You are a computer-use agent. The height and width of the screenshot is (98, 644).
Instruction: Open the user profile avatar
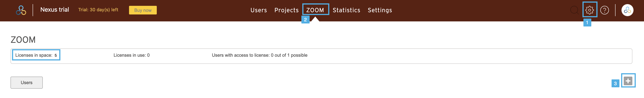pyautogui.click(x=627, y=10)
